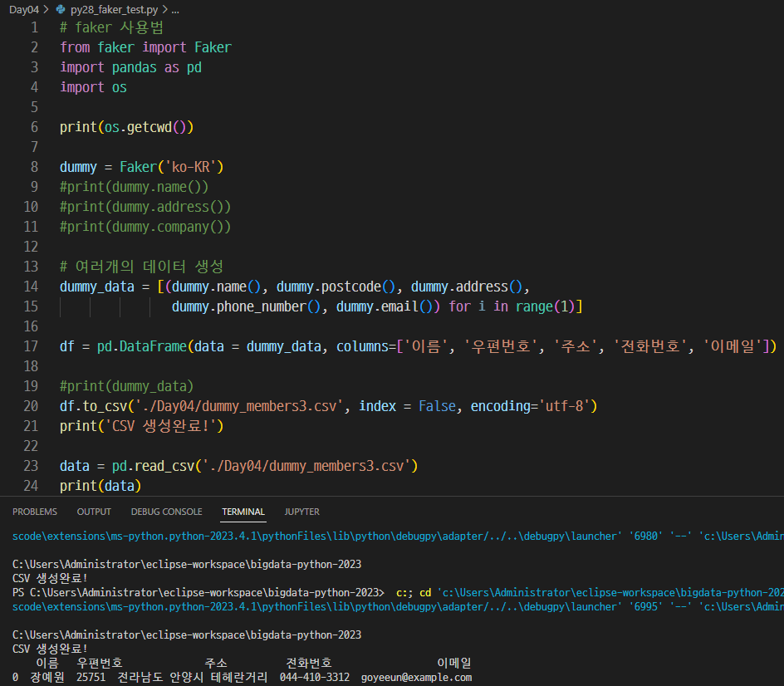Viewport: 784px width, 686px height.
Task: Click phone number '044-410-3312' in terminal
Action: (315, 677)
